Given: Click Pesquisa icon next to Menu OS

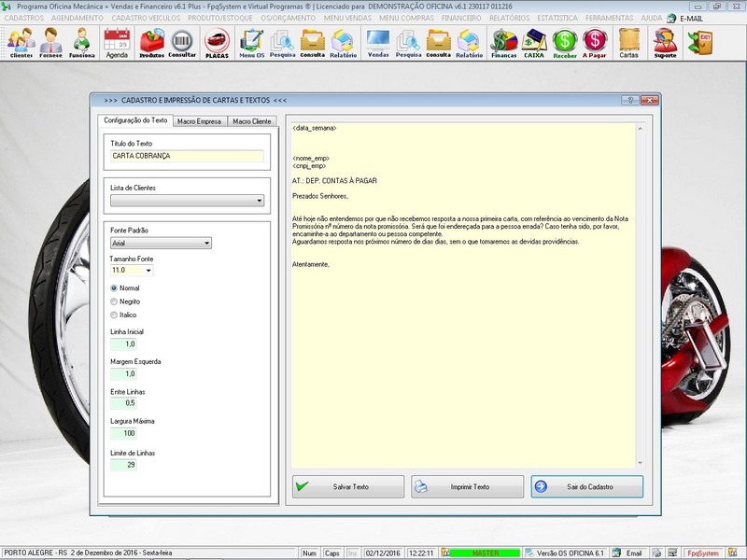Looking at the screenshot, I should point(283,43).
